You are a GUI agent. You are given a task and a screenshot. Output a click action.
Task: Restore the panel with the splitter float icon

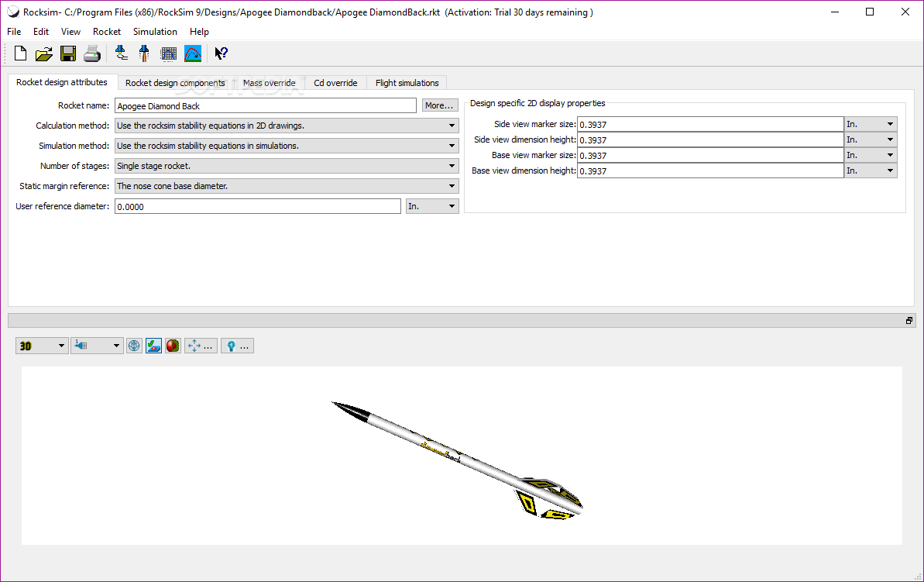tap(909, 320)
